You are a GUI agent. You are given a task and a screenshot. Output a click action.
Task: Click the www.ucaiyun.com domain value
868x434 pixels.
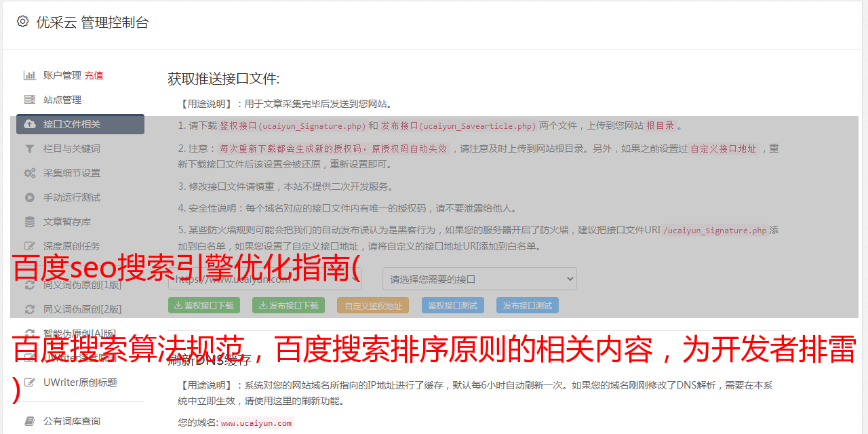point(256,423)
